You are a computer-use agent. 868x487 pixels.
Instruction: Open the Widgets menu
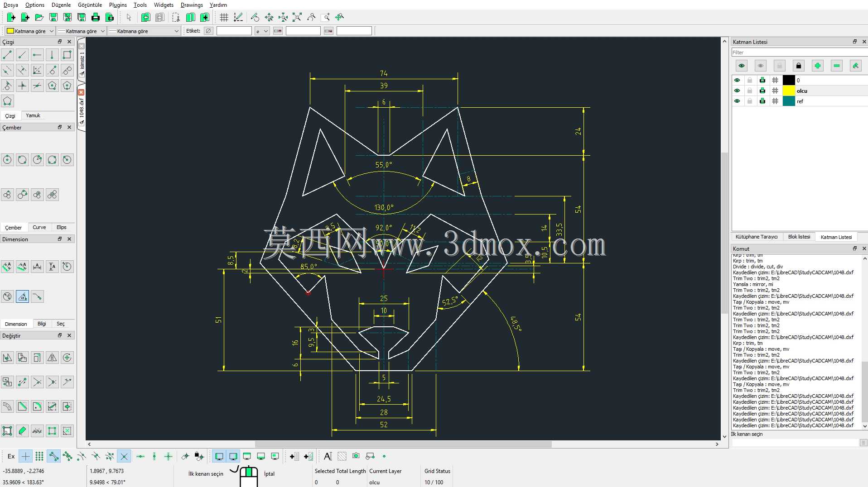[164, 5]
